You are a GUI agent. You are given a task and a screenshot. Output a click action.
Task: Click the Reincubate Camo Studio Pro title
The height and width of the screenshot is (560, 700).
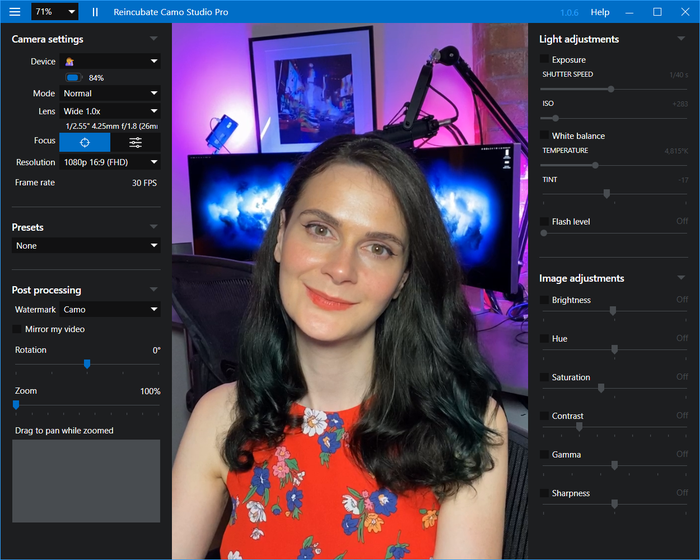point(171,12)
